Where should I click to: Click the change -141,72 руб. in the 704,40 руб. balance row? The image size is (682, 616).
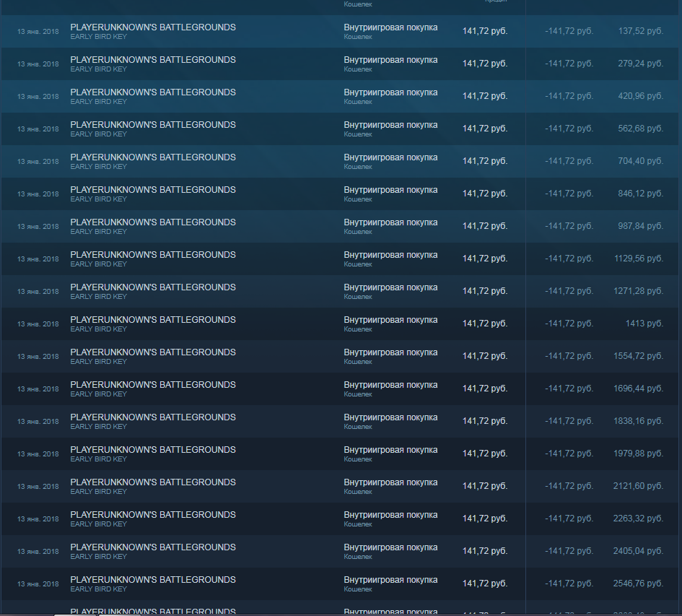[569, 161]
